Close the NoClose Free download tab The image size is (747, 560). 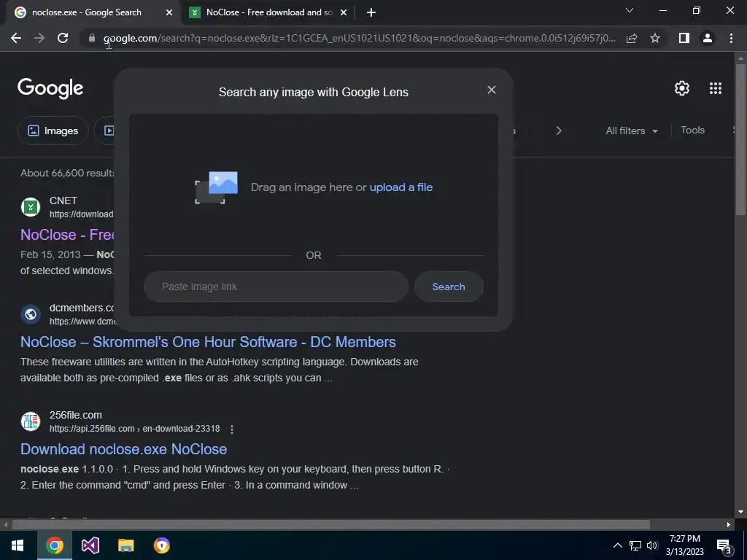click(344, 12)
